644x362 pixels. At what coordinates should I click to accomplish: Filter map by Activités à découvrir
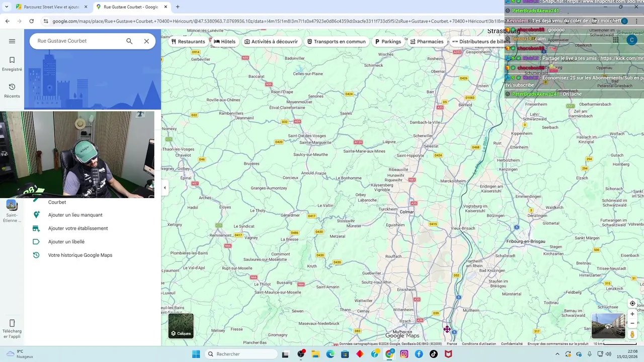tap(271, 42)
